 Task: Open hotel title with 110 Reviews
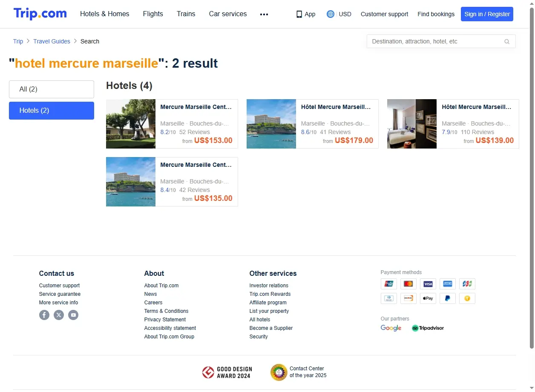pos(477,107)
